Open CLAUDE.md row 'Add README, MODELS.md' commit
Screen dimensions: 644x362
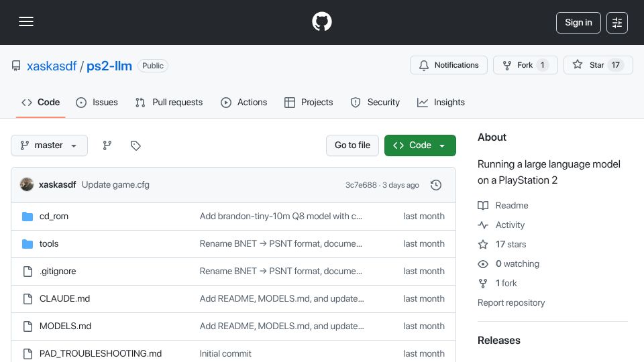[282, 299]
